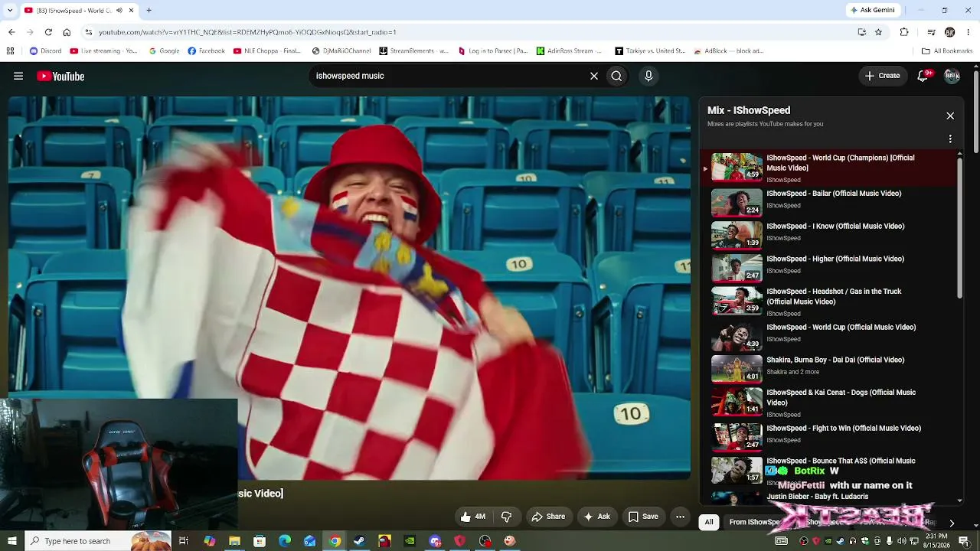Save the video to a playlist
The height and width of the screenshot is (551, 980).
coord(643,517)
